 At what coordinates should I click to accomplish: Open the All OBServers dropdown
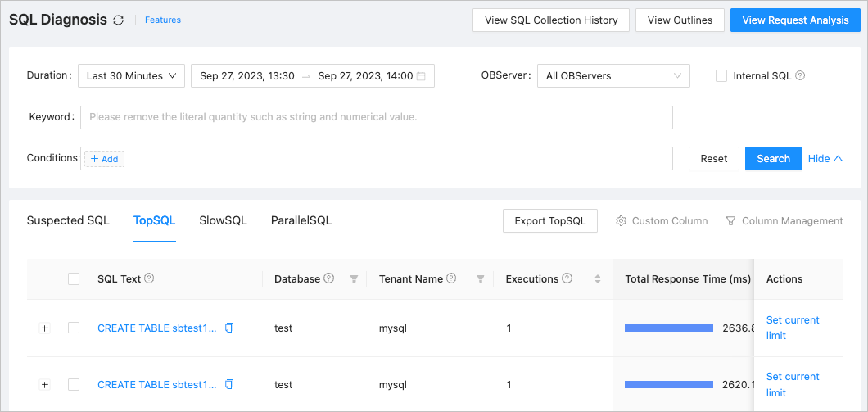point(613,76)
